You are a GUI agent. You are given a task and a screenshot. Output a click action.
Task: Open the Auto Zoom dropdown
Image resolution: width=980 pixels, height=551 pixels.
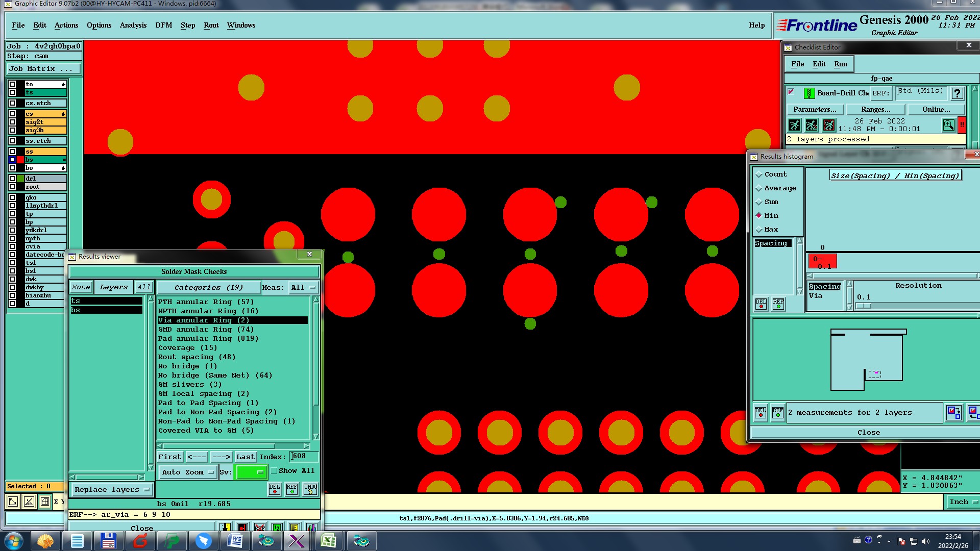pos(188,472)
